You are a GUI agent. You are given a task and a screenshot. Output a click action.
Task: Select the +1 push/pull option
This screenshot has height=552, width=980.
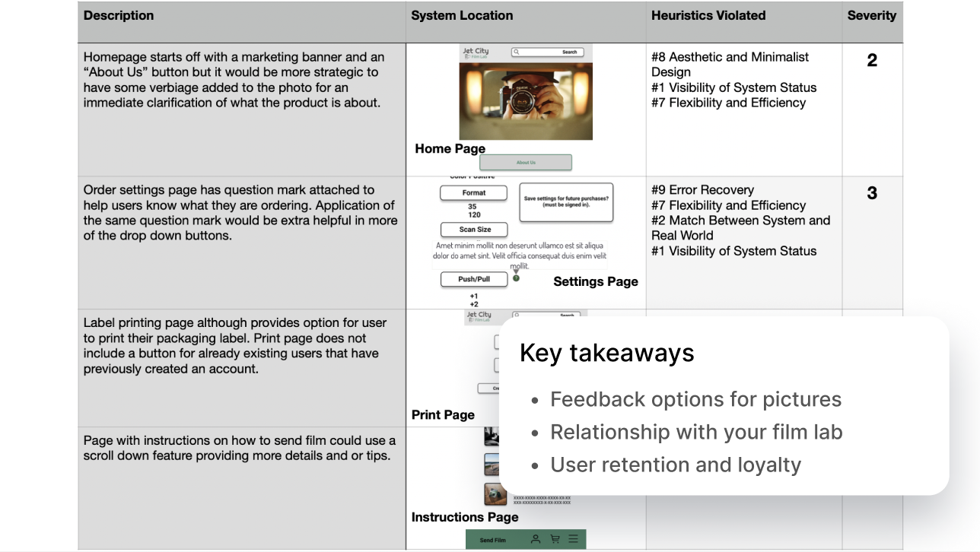474,297
